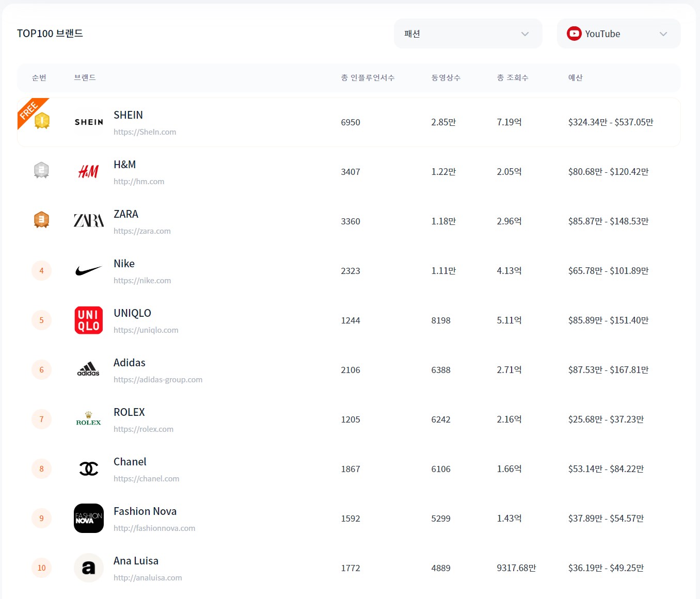Click the ZARA brand logo
The width and height of the screenshot is (700, 599).
[x=89, y=221]
